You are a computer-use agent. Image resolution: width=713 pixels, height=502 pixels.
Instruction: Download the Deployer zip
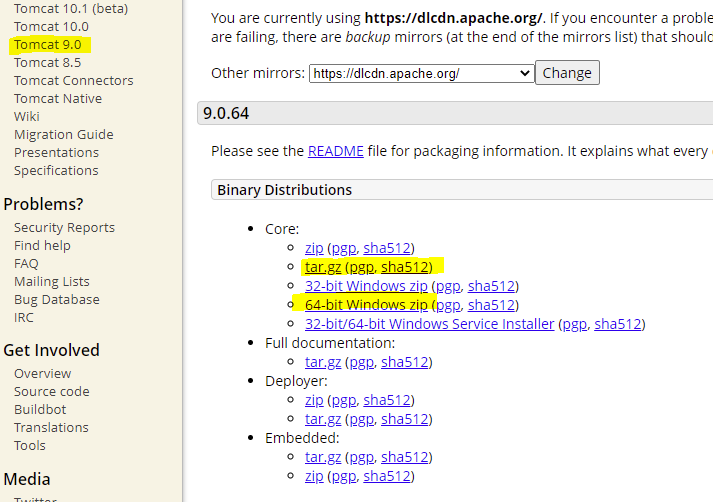click(x=314, y=400)
